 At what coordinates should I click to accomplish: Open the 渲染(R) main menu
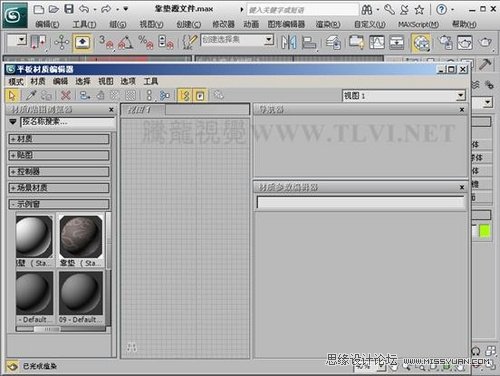pyautogui.click(x=328, y=24)
